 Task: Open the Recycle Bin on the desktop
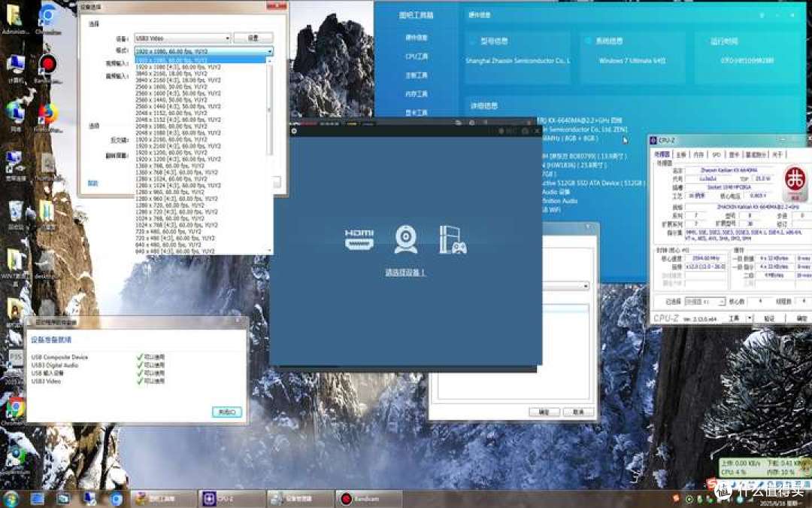tap(16, 212)
